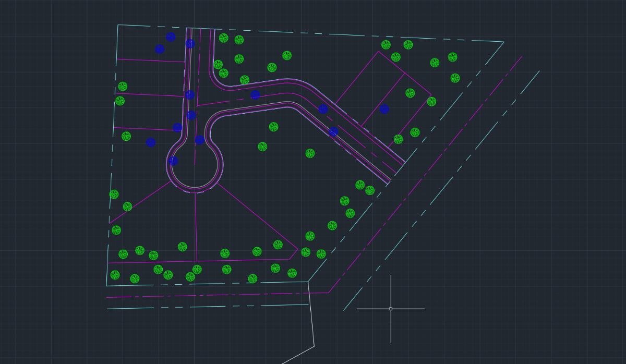626x364 pixels.
Task: Pick the bottom horizontal magenta dash-dot centerline
Action: coord(218,295)
